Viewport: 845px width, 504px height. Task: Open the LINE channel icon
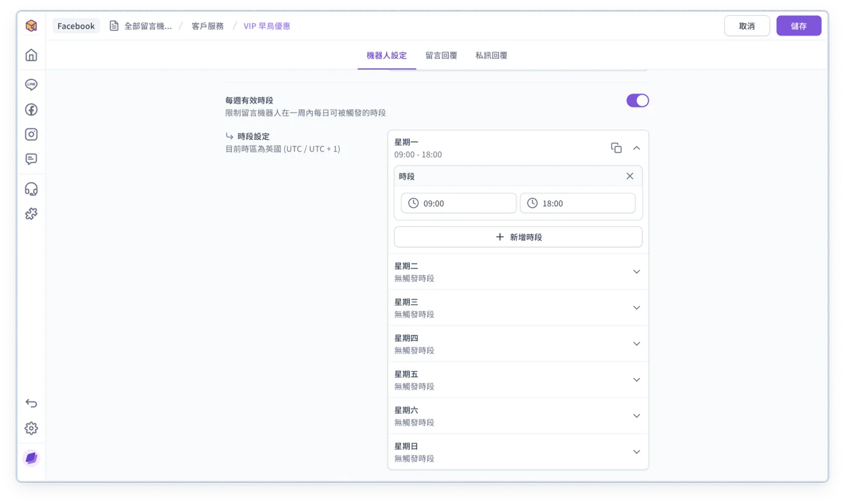[31, 84]
